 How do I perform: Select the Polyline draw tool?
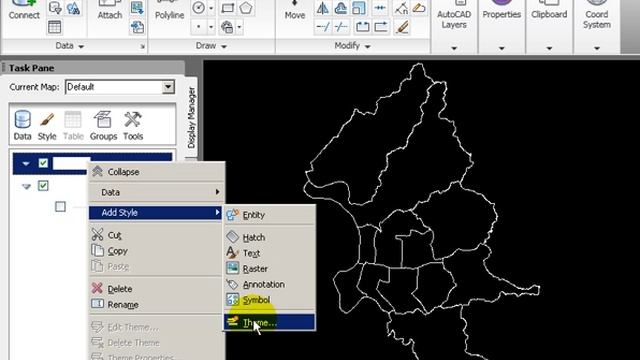(x=169, y=10)
